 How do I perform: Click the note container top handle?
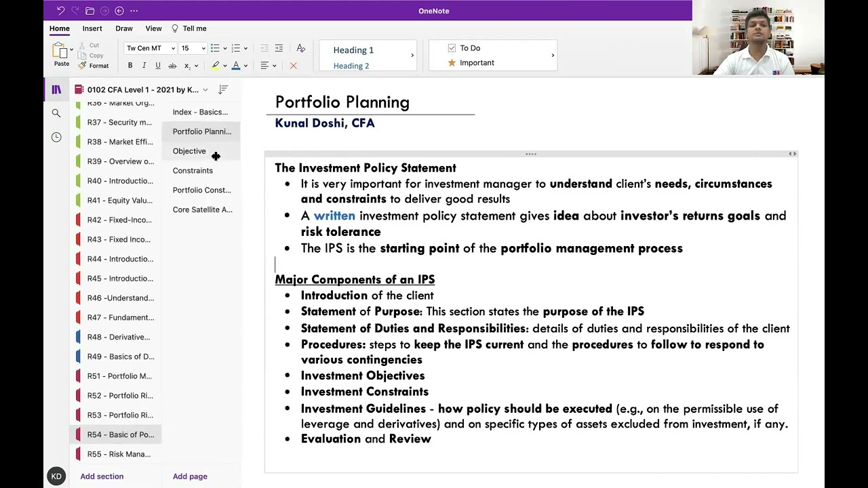531,154
